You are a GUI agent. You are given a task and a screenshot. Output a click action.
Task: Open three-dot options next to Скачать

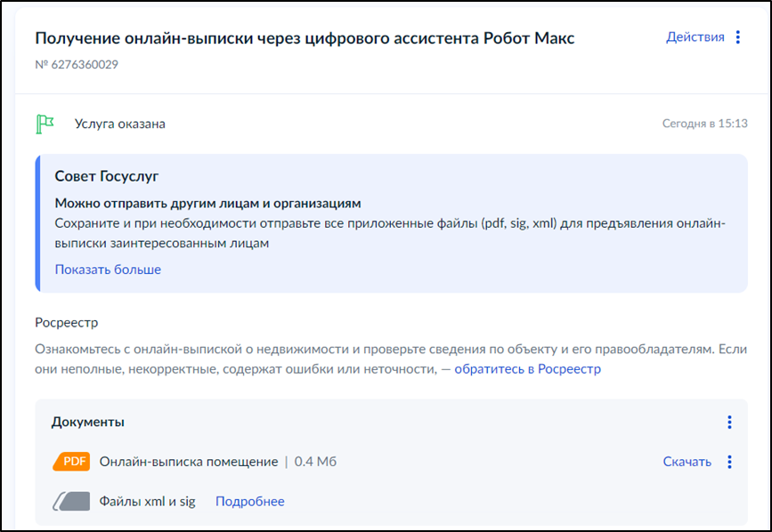pos(729,462)
